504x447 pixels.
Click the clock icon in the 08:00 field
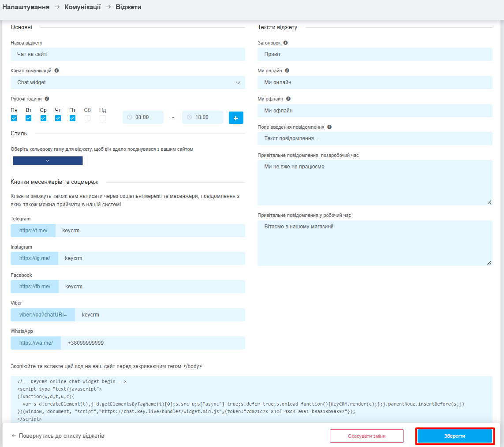pyautogui.click(x=130, y=117)
